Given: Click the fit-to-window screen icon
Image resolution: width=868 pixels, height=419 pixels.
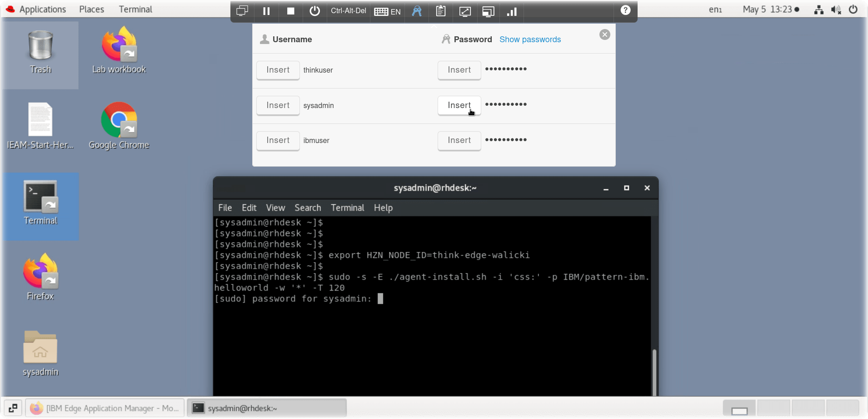Looking at the screenshot, I should click(x=488, y=11).
